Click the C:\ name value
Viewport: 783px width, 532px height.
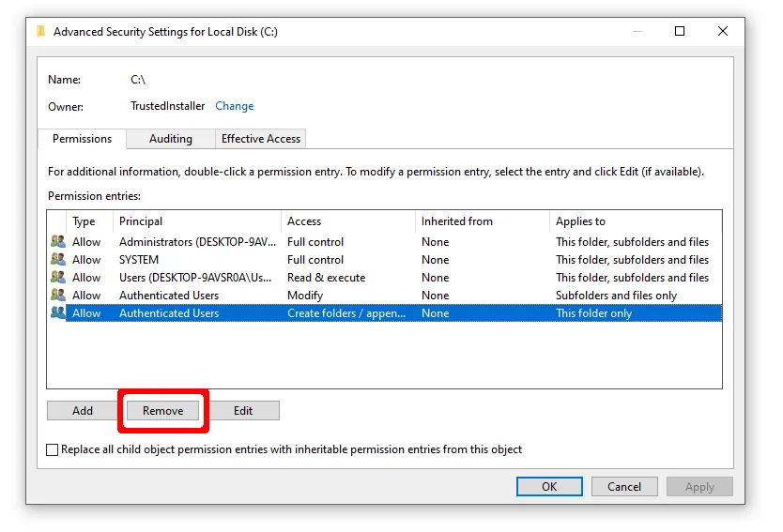[x=138, y=80]
